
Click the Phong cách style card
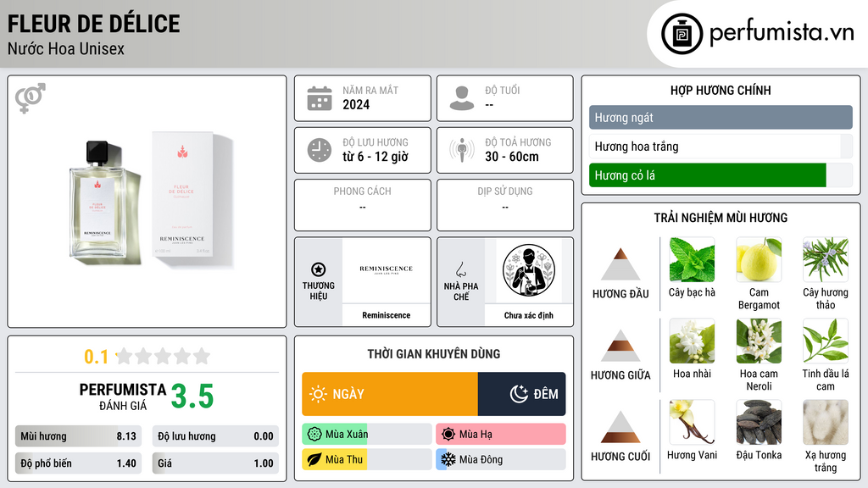[363, 205]
